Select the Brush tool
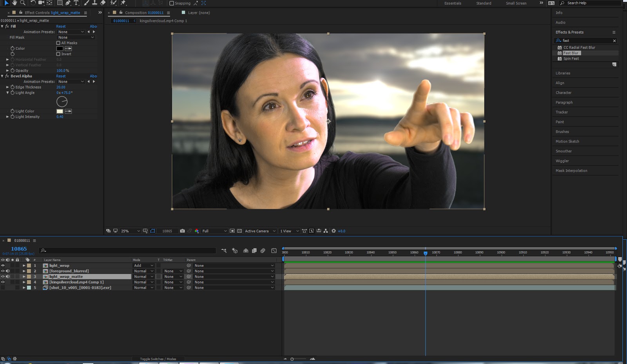The width and height of the screenshot is (627, 364). [87, 3]
